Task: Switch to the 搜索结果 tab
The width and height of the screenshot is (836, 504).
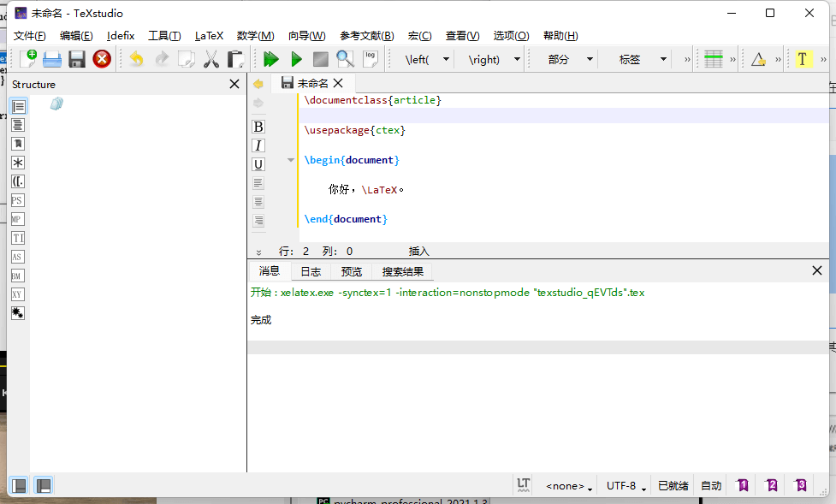Action: [402, 271]
